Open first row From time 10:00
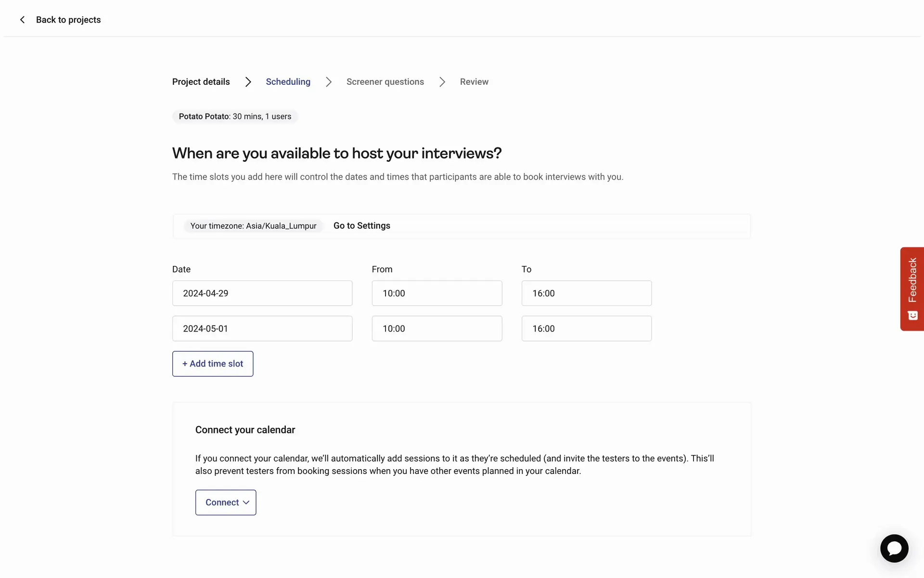 click(436, 293)
